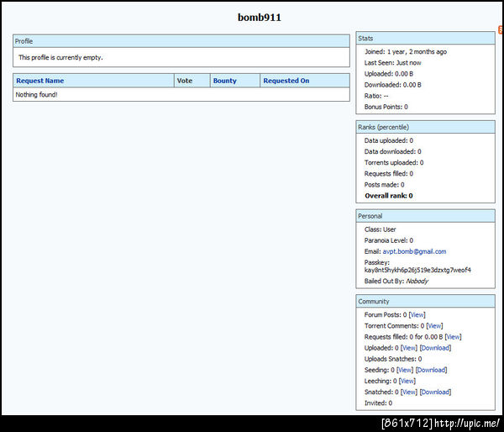Click 'Bailed Out By: Nobody' entry
Viewport: 504px width, 432px height.
[396, 281]
